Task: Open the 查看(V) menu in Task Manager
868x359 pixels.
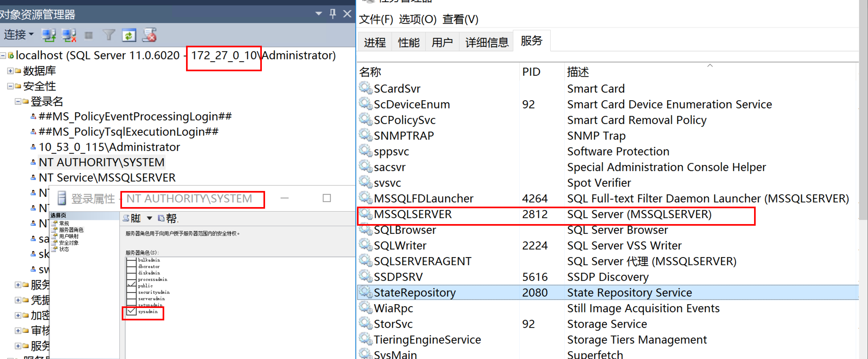Action: (x=460, y=19)
